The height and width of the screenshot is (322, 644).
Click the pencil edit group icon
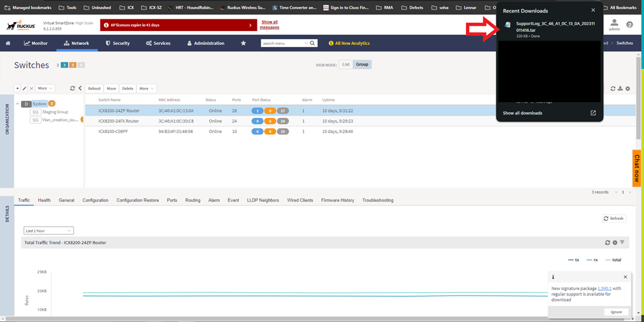(24, 88)
